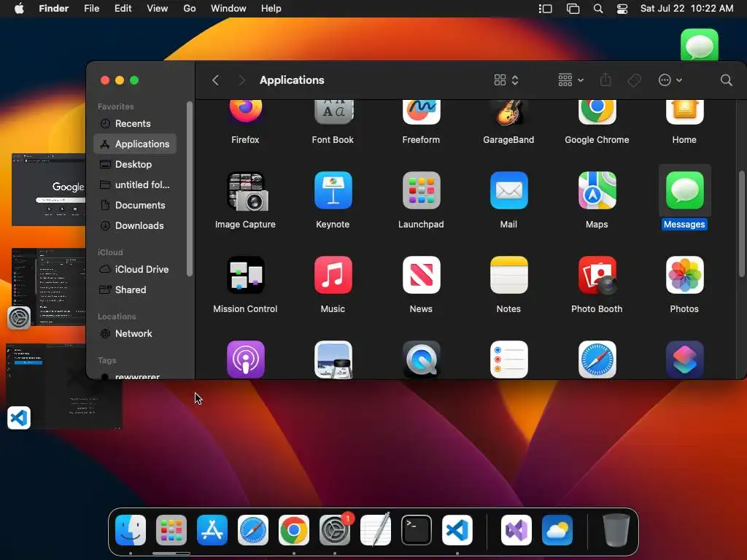Open the Window menu
The image size is (747, 560).
(228, 9)
